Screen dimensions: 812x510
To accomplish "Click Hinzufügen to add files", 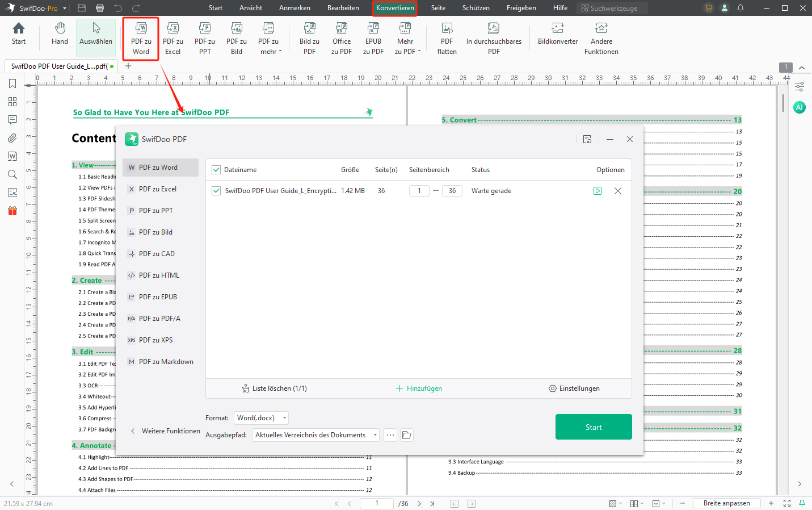I will coord(419,388).
